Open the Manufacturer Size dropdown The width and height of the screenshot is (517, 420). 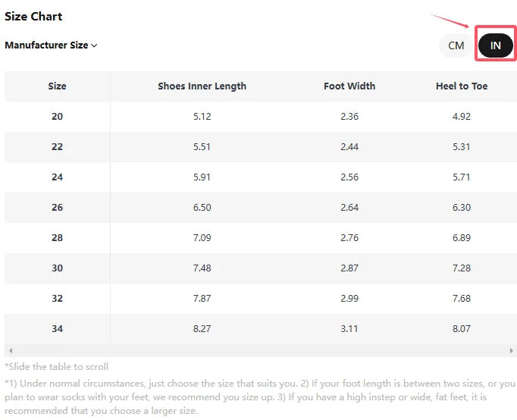tap(51, 45)
